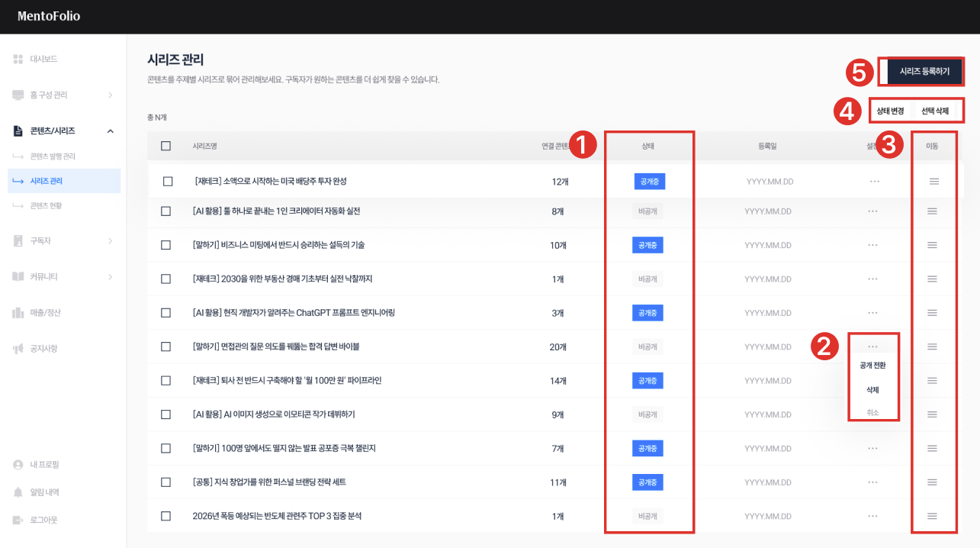Click the 시리즈 등록하기 button
The height and width of the screenshot is (548, 980).
pos(924,71)
